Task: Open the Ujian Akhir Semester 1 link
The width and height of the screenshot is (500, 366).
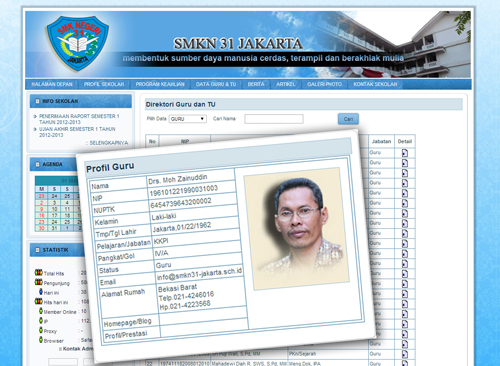Action: click(77, 132)
